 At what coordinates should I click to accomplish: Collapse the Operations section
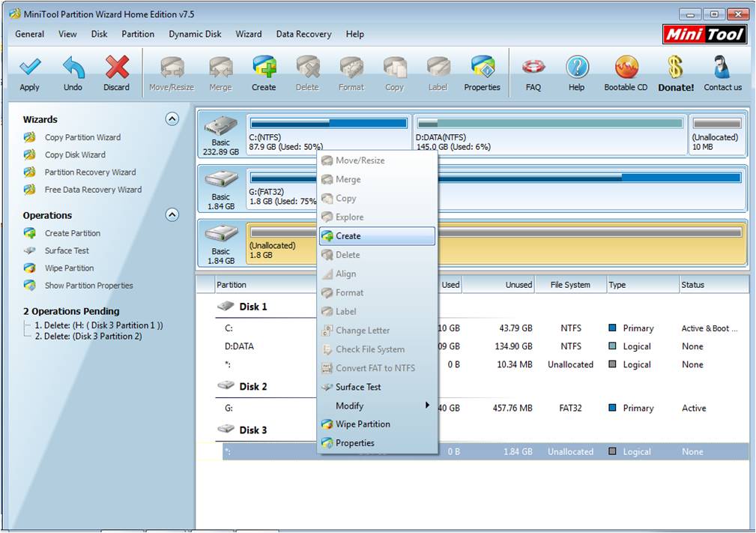(172, 214)
